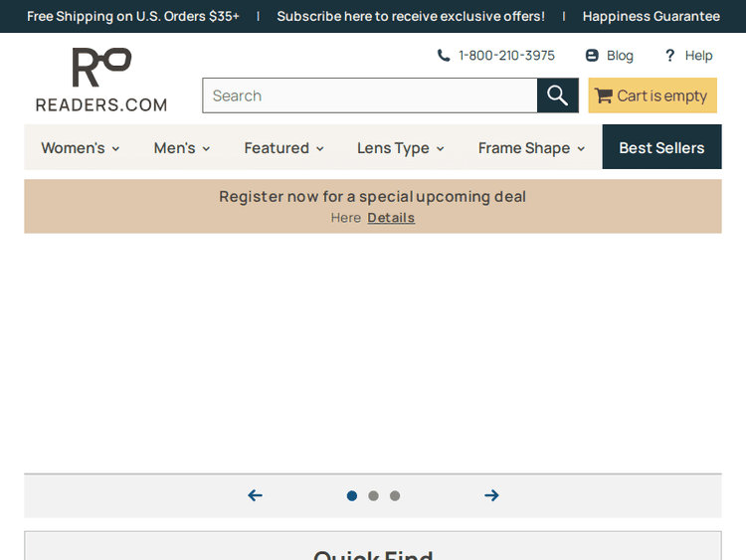Screen dimensions: 746x560
Task: Click the shopping cart icon
Action: coord(604,96)
